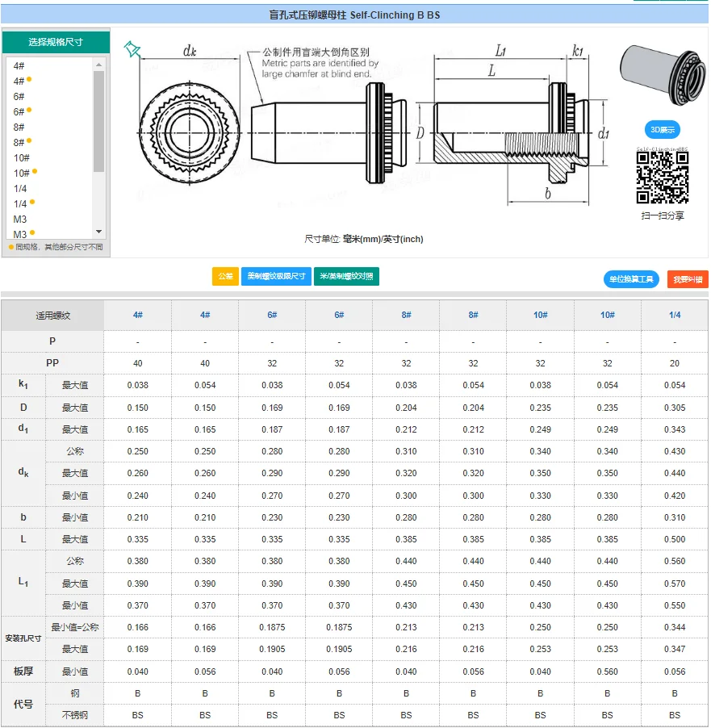Click the 选择规格尺寸 panel header
Screen dimensions: 711x728
56,42
